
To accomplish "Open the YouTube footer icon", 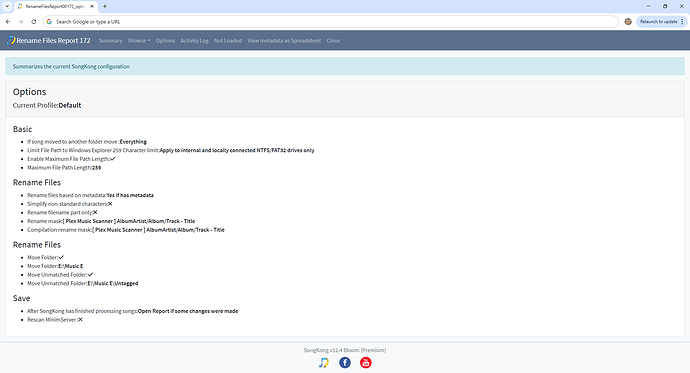I will coord(366,362).
